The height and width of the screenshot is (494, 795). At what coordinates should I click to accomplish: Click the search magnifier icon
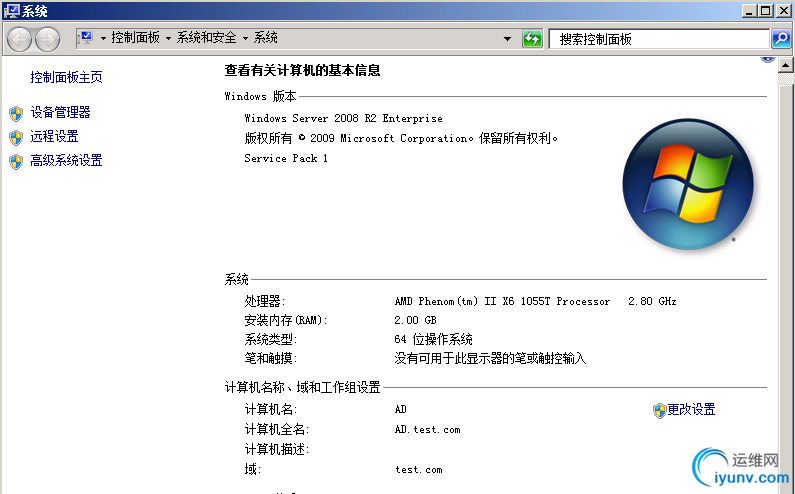pyautogui.click(x=781, y=39)
